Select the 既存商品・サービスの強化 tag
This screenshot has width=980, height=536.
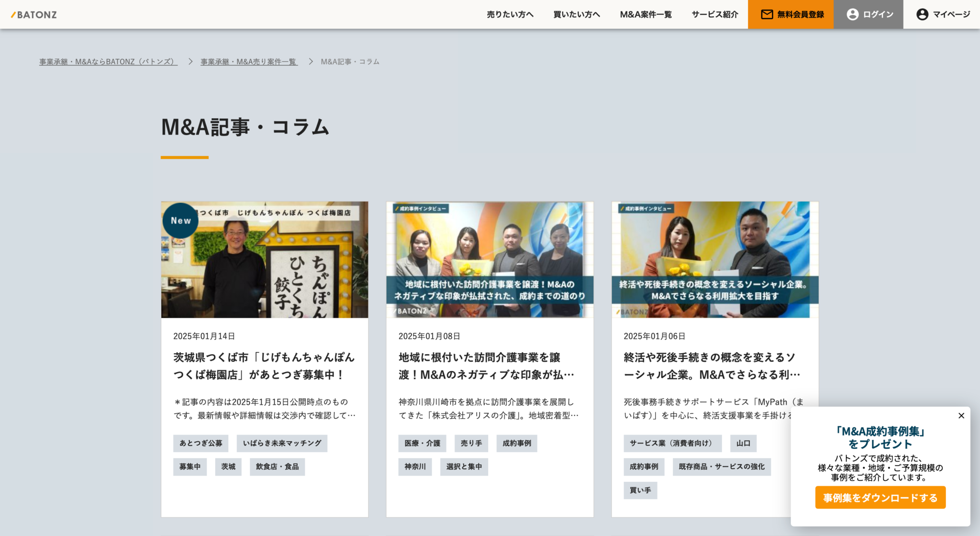pyautogui.click(x=722, y=467)
